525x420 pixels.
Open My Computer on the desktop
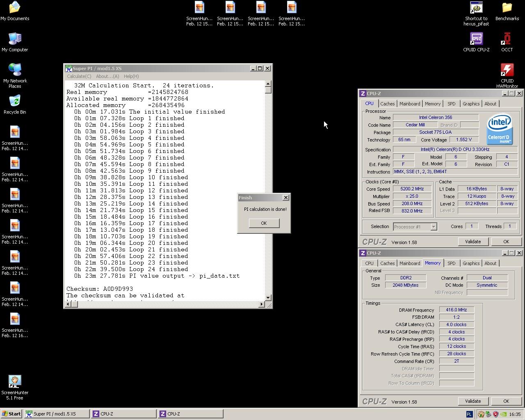[x=15, y=42]
